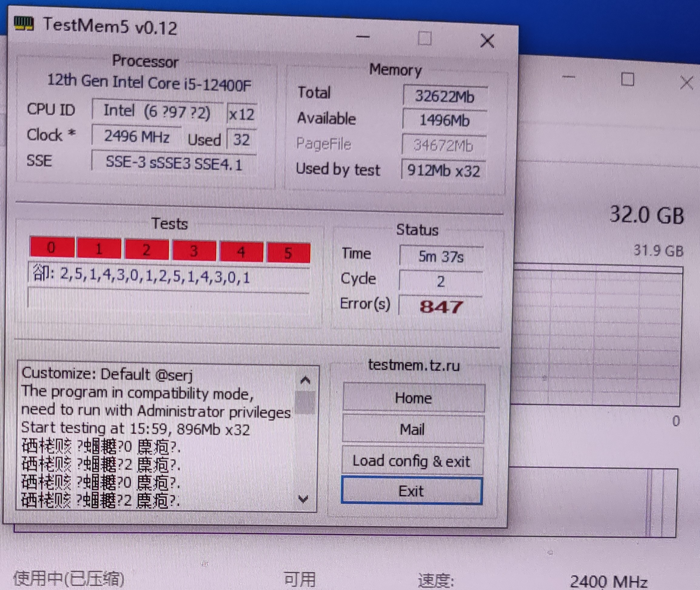The width and height of the screenshot is (700, 590).
Task: Select red test block 5
Action: click(289, 253)
